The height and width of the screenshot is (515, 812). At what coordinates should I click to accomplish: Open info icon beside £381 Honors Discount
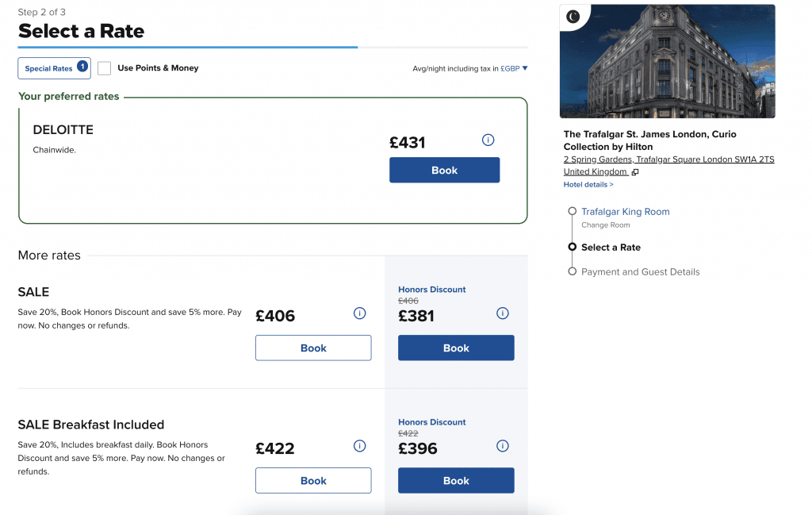502,313
